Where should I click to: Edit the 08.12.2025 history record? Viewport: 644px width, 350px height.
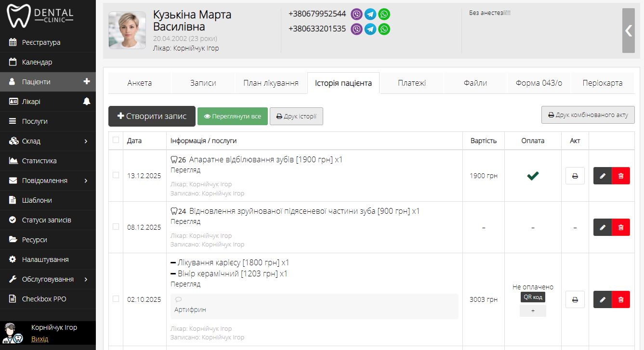[603, 227]
